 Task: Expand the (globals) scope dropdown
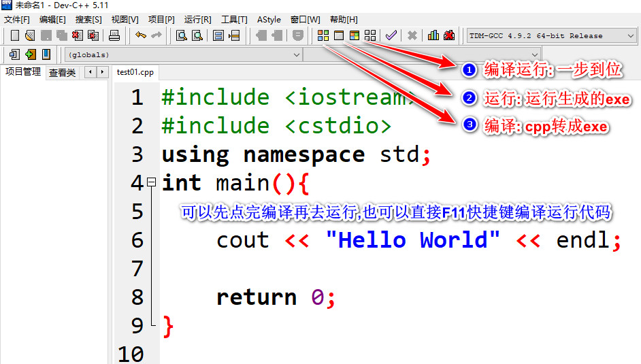183,54
